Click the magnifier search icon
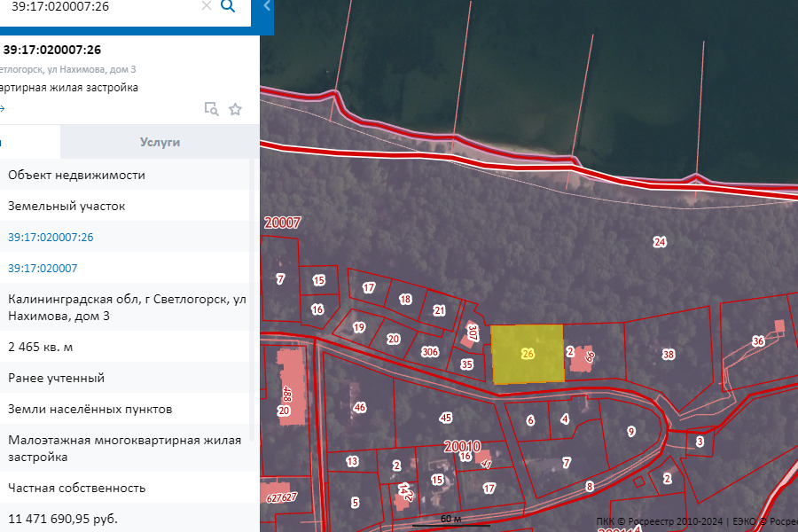 tap(228, 6)
